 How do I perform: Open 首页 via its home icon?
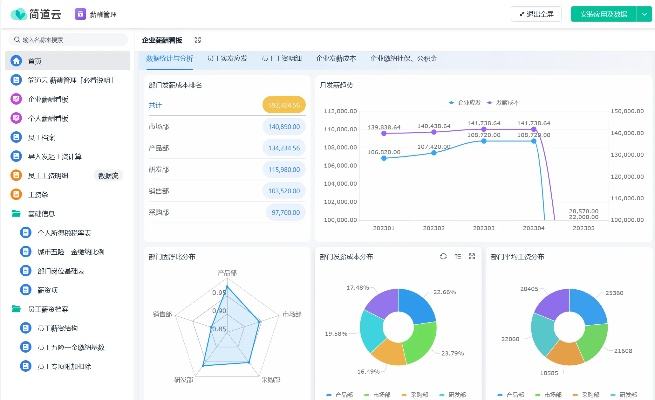[x=16, y=61]
